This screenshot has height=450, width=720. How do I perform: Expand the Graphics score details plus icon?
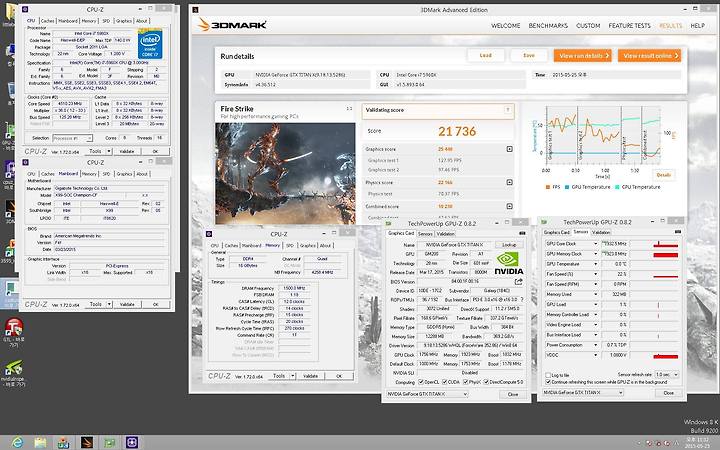509,149
